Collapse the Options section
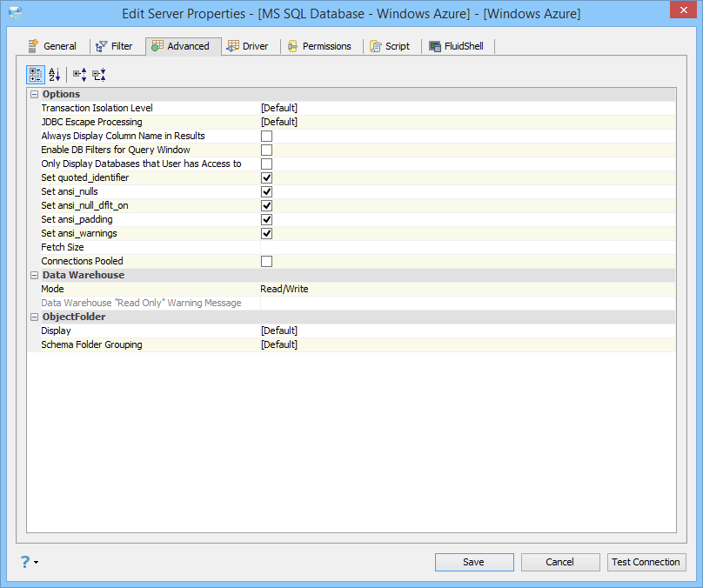This screenshot has height=588, width=703. (x=34, y=94)
